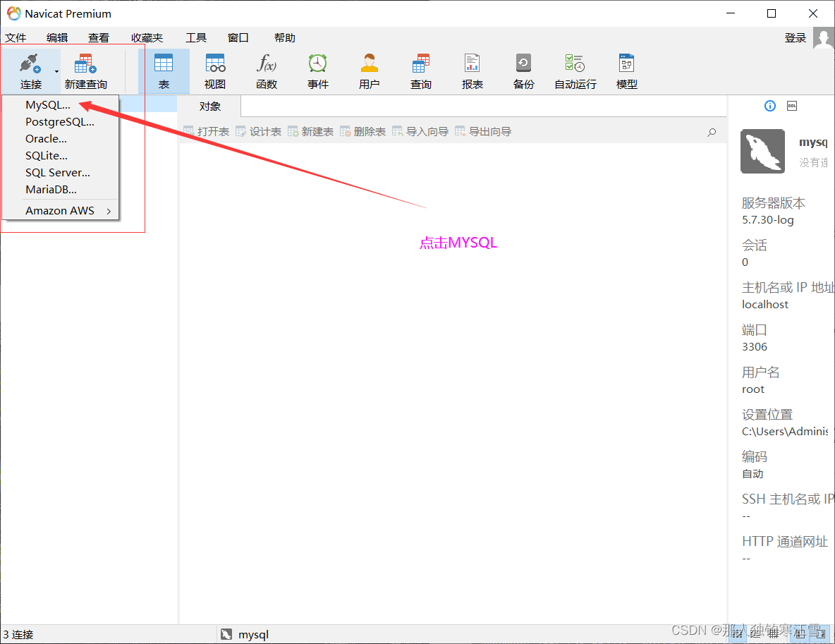Show the DDL panel icon

tap(792, 106)
